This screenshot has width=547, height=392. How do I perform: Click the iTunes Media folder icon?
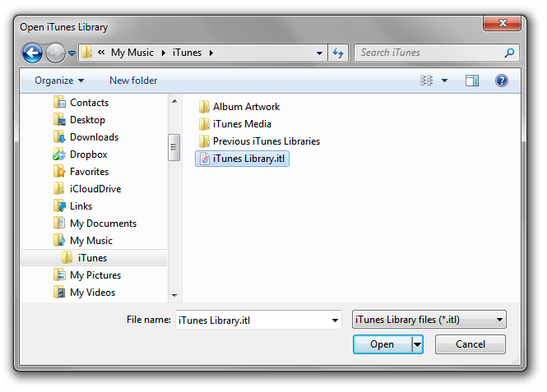click(205, 124)
